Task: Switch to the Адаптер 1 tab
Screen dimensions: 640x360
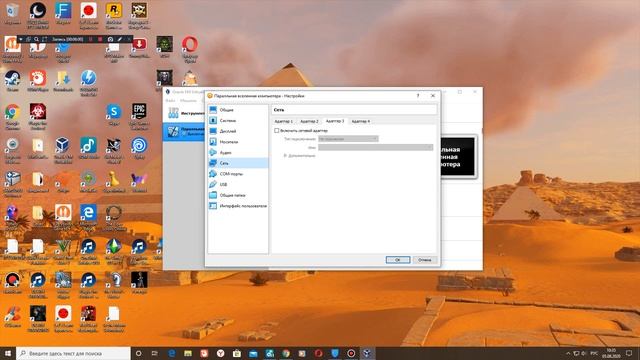Action: pos(284,121)
